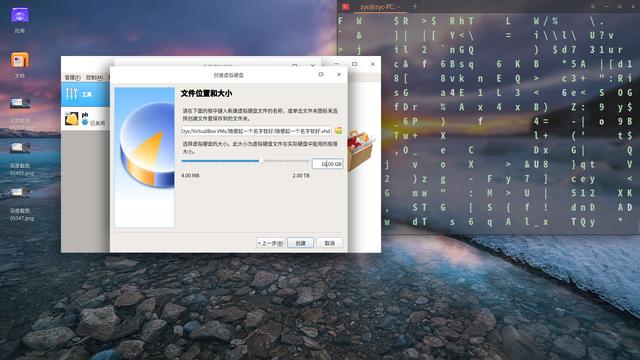
Task: Click the folder icon beside file path
Action: click(x=338, y=131)
